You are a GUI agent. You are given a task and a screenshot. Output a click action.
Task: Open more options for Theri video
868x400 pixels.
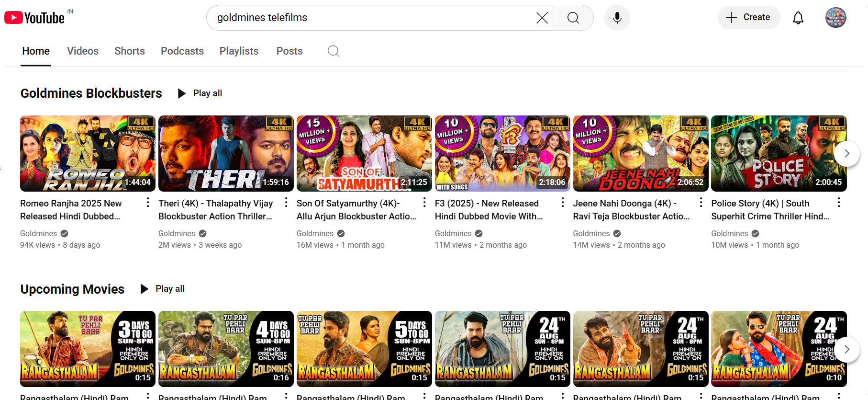coord(286,203)
